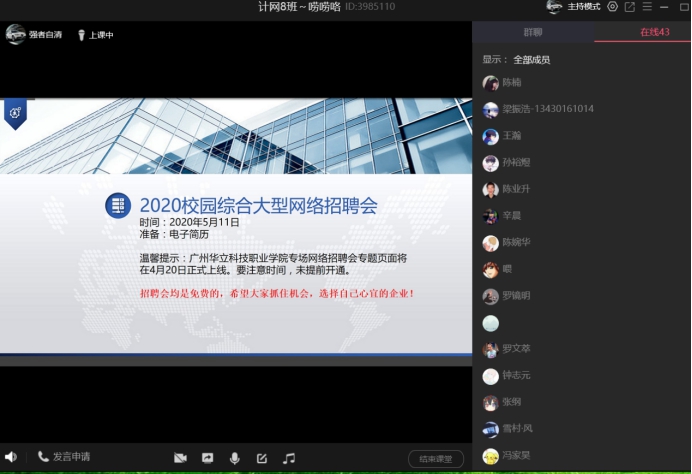Click the music note icon

[x=289, y=458]
